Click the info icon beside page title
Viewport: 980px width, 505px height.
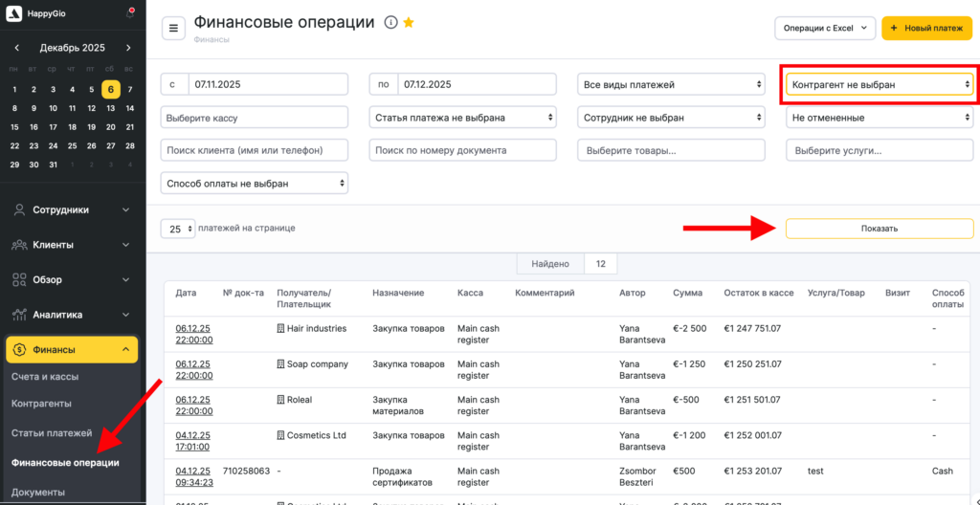click(390, 23)
